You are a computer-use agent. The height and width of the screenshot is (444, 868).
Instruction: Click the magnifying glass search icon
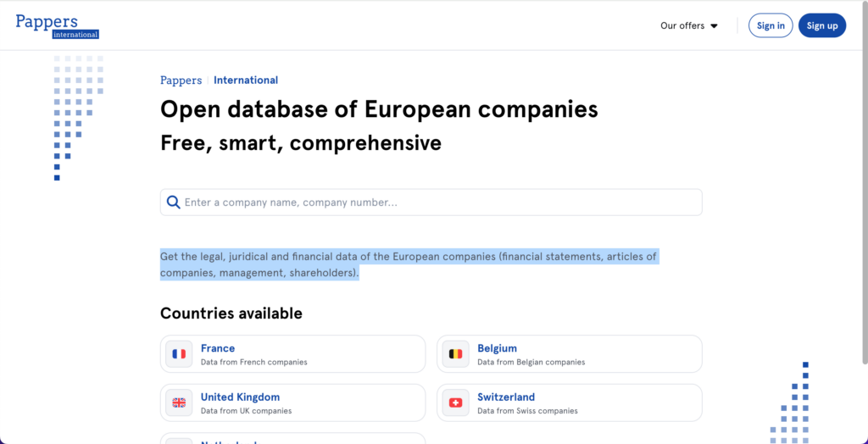pos(173,203)
